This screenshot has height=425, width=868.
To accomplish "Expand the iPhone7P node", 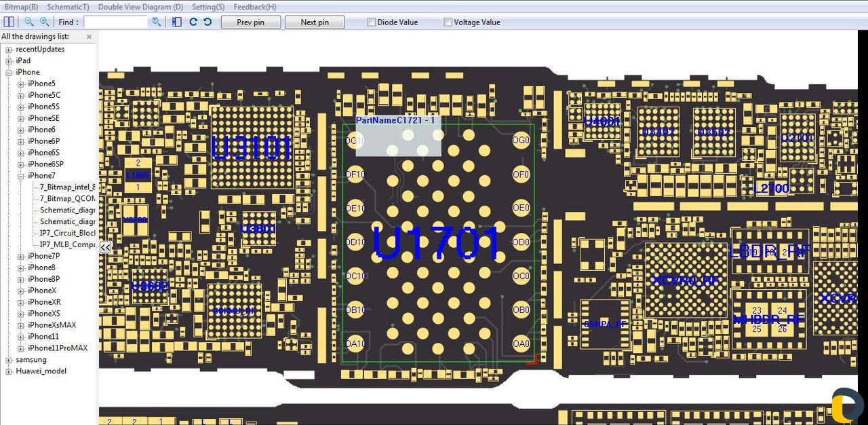I will 21,257.
